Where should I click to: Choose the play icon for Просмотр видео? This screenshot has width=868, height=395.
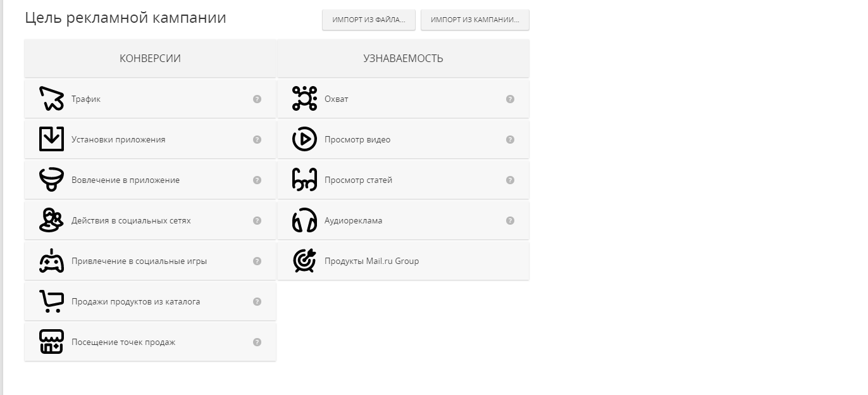(x=304, y=139)
